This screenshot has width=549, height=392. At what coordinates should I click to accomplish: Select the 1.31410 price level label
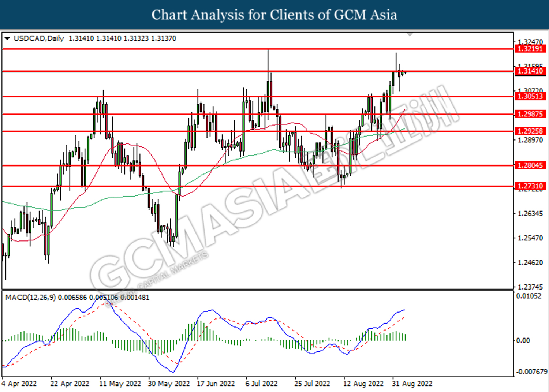click(530, 71)
